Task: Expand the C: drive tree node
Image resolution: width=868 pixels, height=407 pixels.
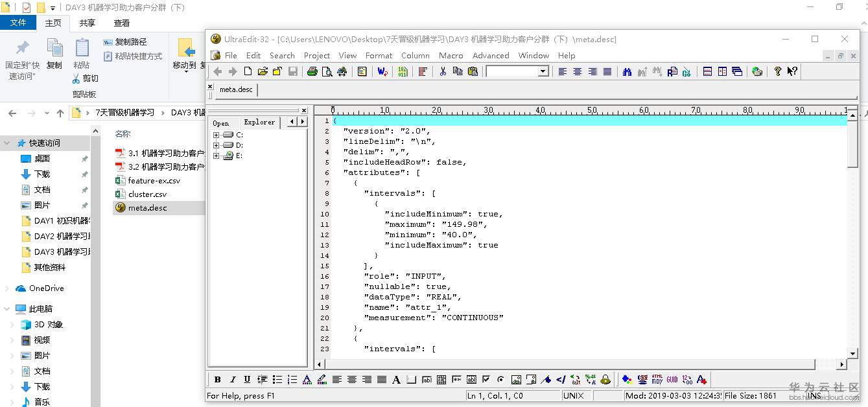Action: (216, 135)
